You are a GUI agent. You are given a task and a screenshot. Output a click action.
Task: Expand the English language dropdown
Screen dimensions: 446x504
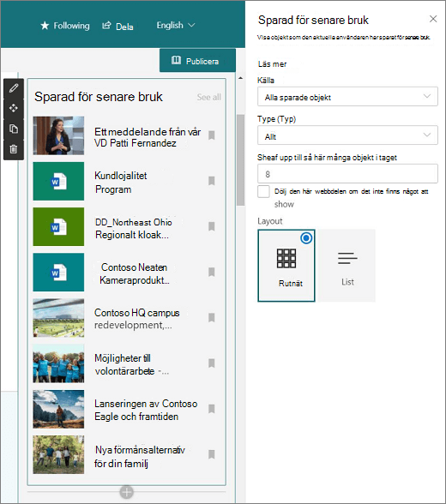(176, 25)
